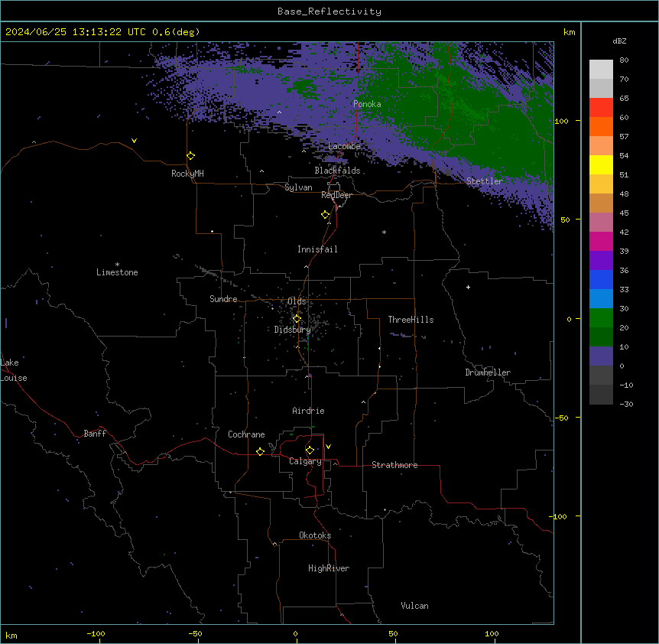The image size is (659, 644).
Task: Select the gold 48-51 dBZ legend swatch
Action: coord(601,184)
